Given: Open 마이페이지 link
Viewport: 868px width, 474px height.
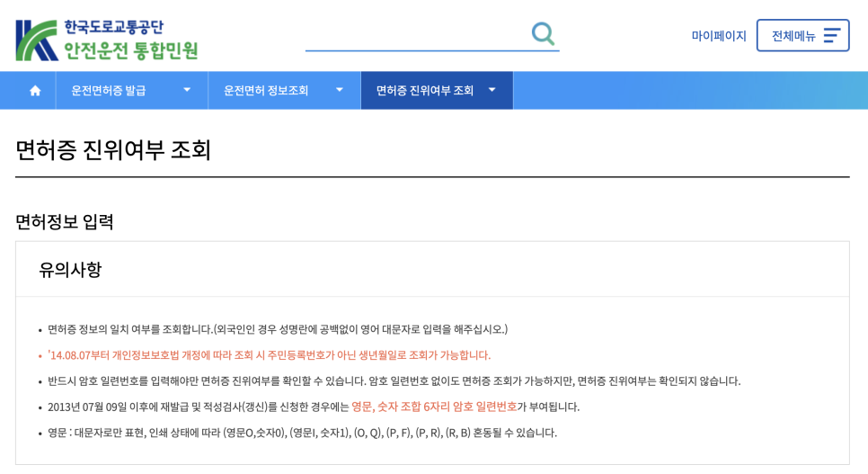Looking at the screenshot, I should [x=719, y=36].
